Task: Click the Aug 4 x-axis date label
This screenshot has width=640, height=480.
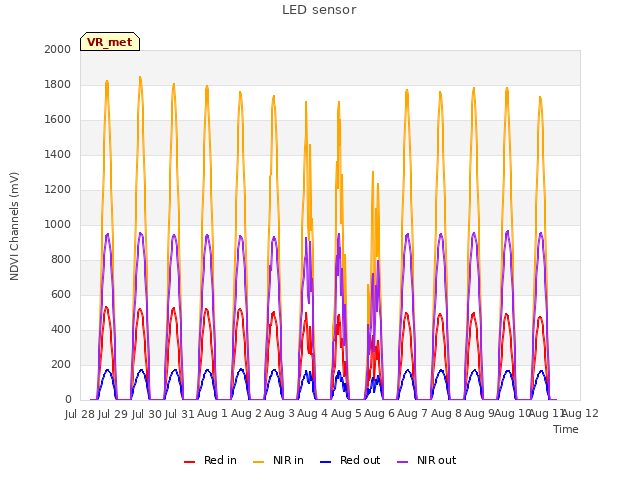Action: pos(312,414)
